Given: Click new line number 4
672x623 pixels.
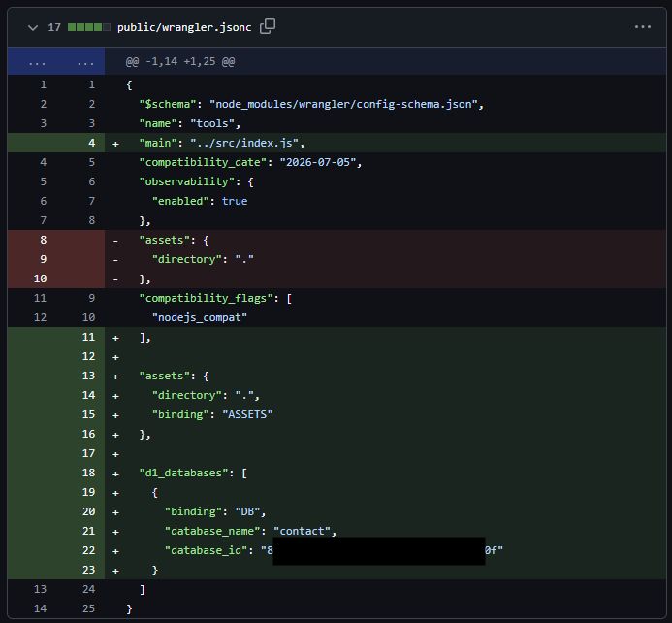Looking at the screenshot, I should (x=92, y=143).
